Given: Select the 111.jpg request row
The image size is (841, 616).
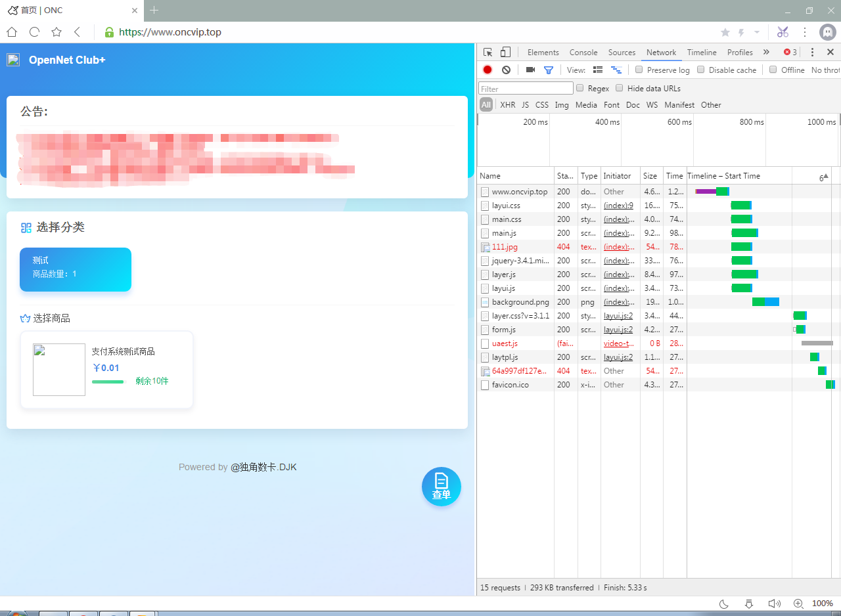Looking at the screenshot, I should [659, 247].
